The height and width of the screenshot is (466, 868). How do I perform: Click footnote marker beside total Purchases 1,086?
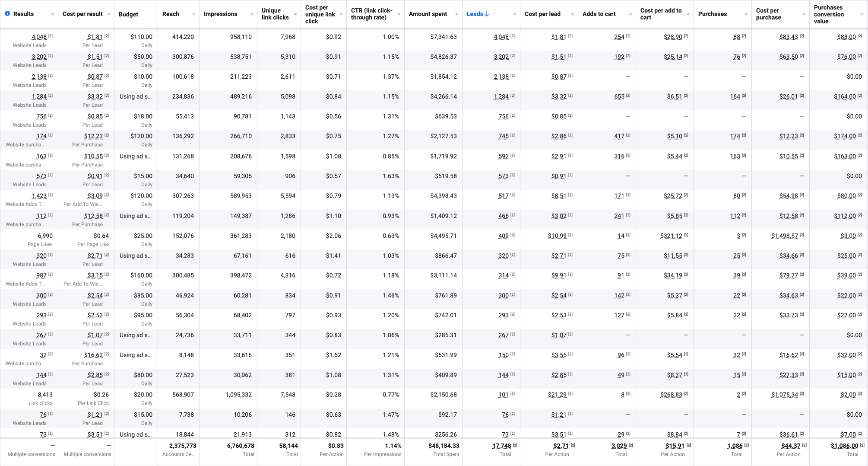click(747, 445)
